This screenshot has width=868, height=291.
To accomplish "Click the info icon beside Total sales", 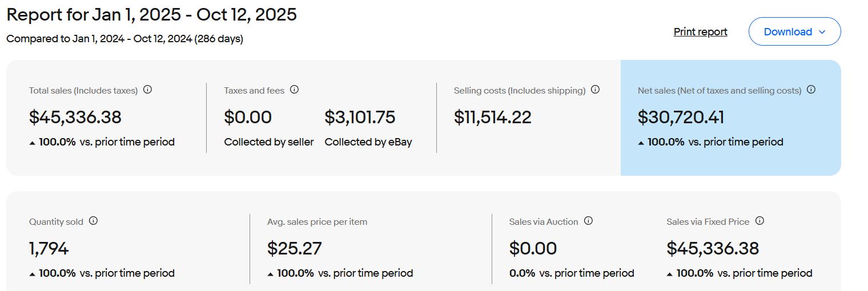I will coord(148,90).
